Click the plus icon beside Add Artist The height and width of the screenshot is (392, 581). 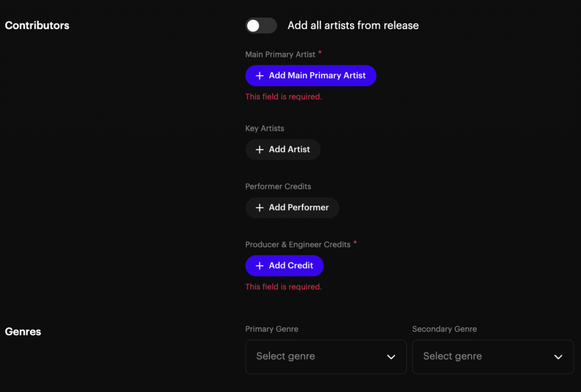pos(260,150)
